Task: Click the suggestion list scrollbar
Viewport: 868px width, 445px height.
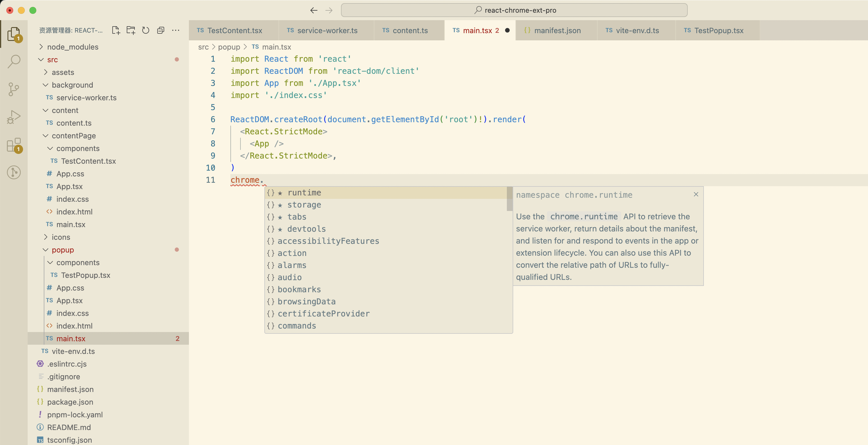Action: [509, 199]
